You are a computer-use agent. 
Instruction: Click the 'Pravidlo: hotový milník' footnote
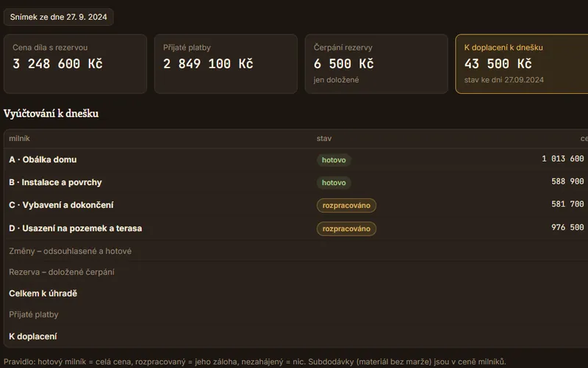(255, 361)
